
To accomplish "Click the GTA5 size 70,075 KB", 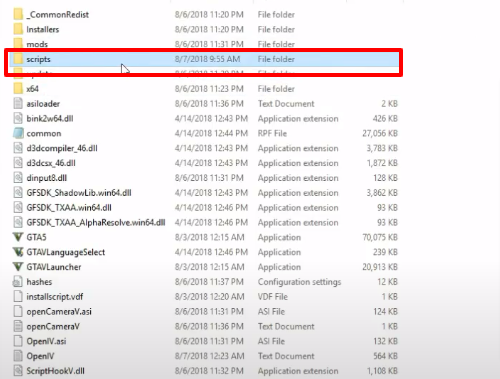I will [380, 237].
